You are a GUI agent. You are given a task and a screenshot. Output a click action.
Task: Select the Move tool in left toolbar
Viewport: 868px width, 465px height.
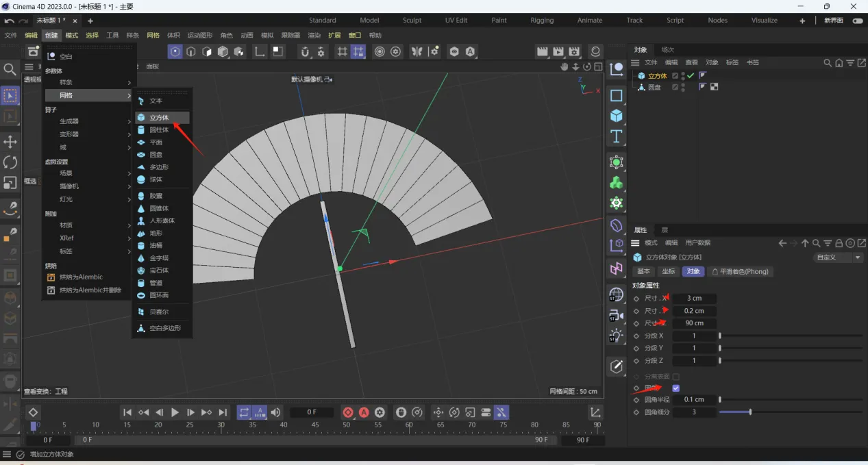tap(10, 142)
